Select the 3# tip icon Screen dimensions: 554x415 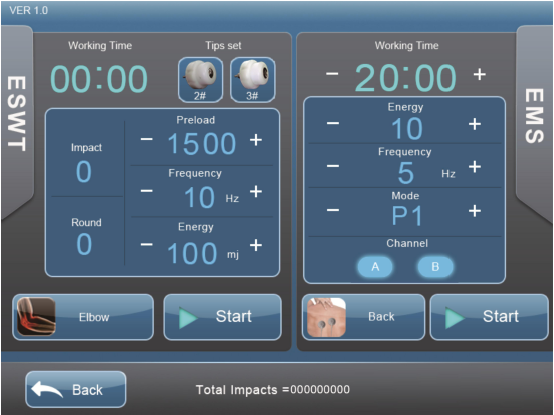[253, 80]
